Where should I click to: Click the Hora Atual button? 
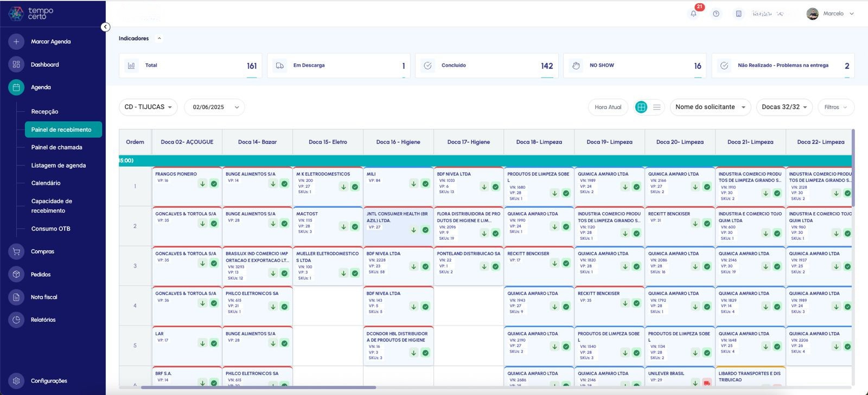coord(608,107)
